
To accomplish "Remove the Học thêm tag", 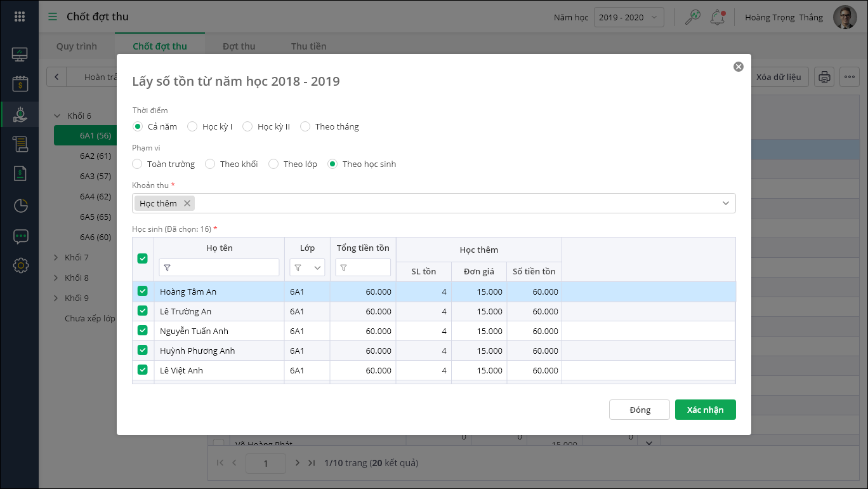I will 187,203.
